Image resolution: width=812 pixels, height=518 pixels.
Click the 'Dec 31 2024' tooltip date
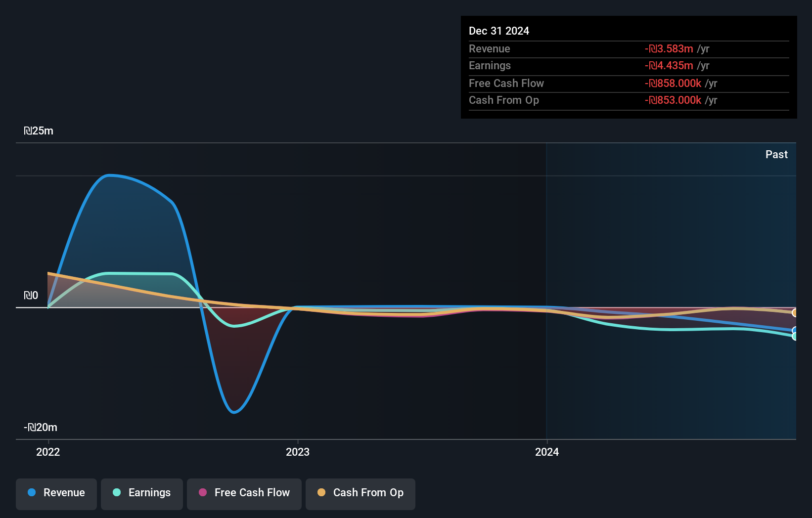point(499,31)
